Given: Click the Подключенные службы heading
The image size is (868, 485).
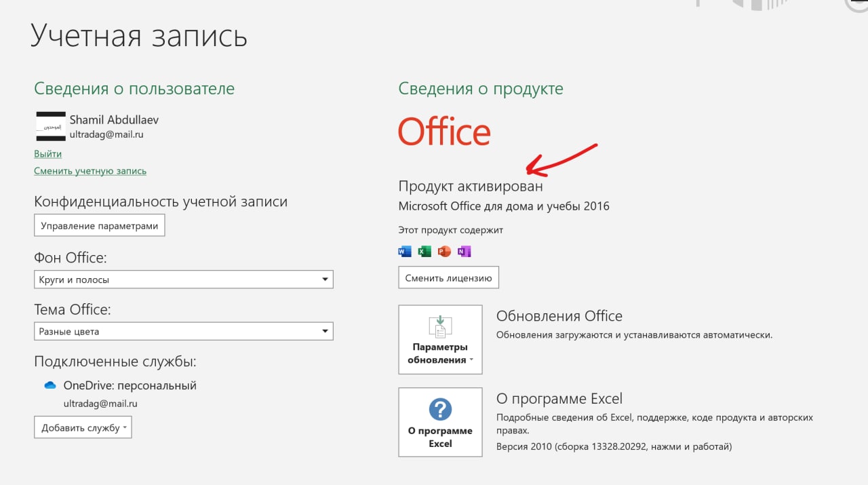Looking at the screenshot, I should click(x=115, y=362).
